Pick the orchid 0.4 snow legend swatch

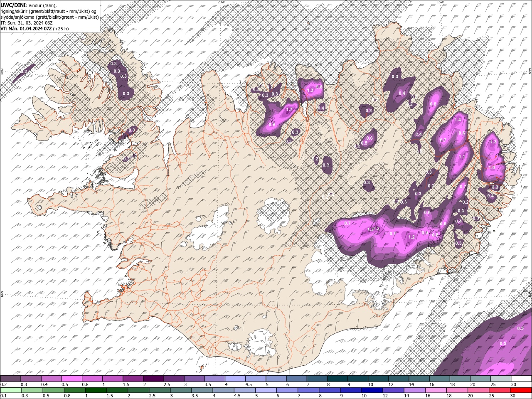(51, 379)
